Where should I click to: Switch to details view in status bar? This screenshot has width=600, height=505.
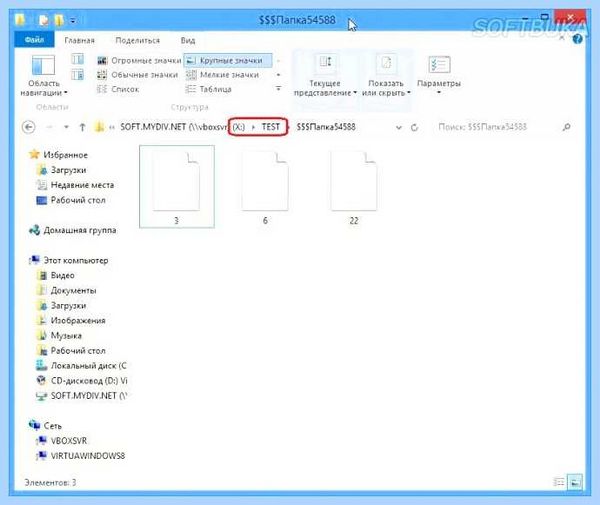tap(559, 482)
